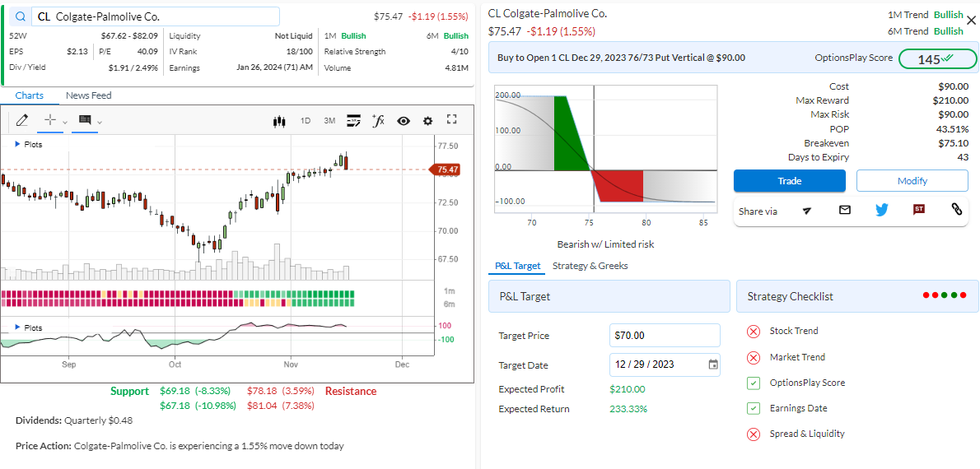The height and width of the screenshot is (469, 980).
Task: Switch to the Charts tab
Action: (30, 95)
